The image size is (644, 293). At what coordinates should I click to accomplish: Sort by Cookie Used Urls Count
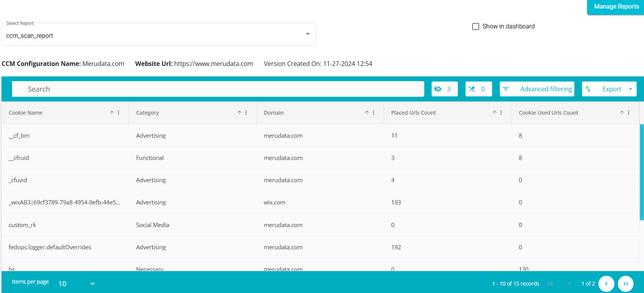[x=622, y=113]
